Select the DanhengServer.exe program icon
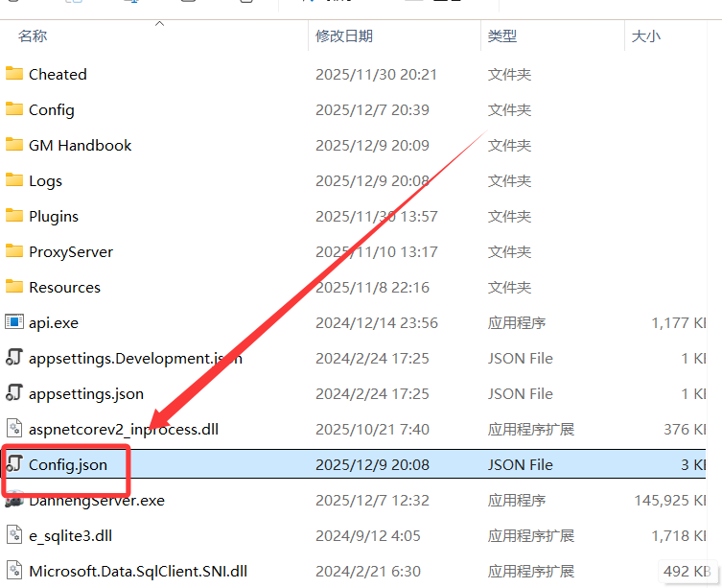722x588 pixels. pyautogui.click(x=14, y=500)
